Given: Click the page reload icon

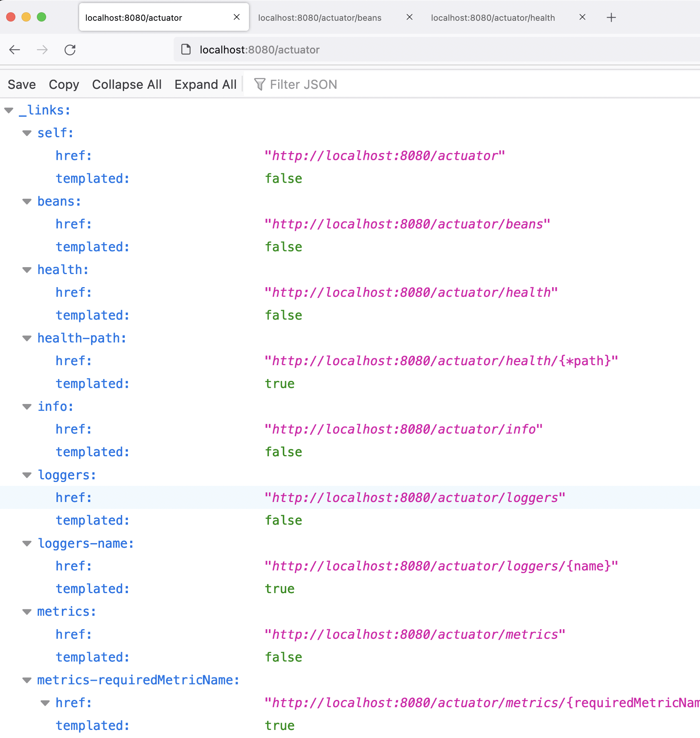Looking at the screenshot, I should pyautogui.click(x=70, y=50).
